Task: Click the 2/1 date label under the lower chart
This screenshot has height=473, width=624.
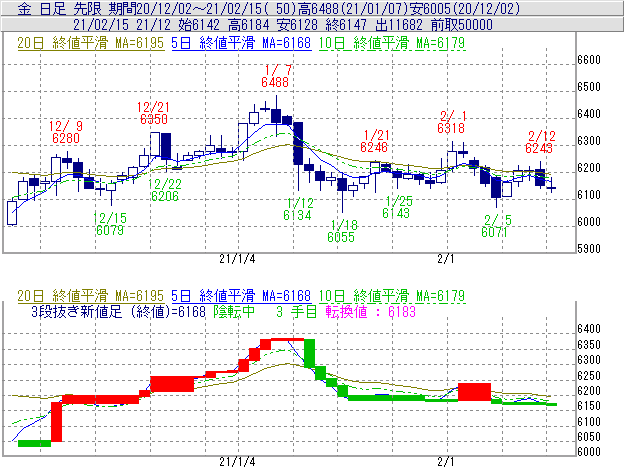Action: coord(446,462)
